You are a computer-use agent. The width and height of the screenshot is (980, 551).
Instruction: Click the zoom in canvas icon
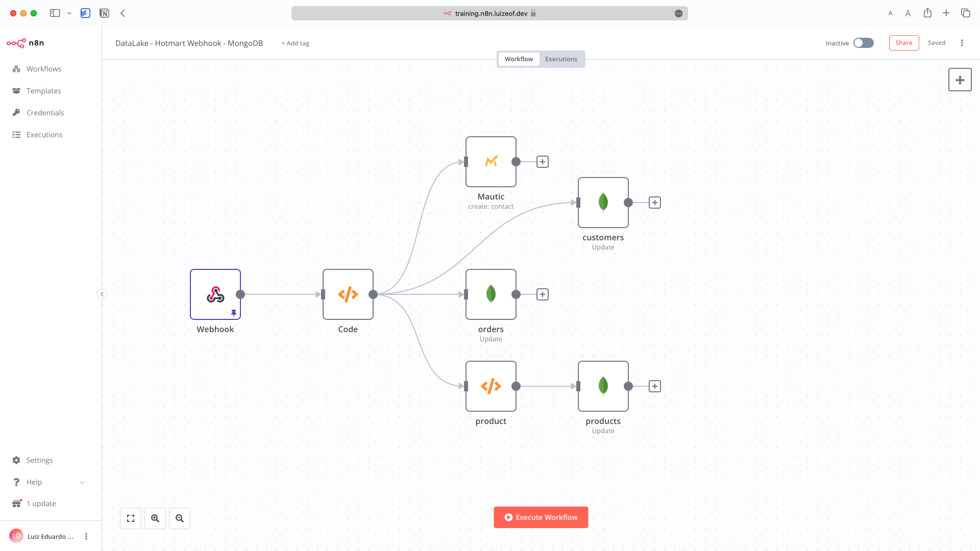point(155,518)
